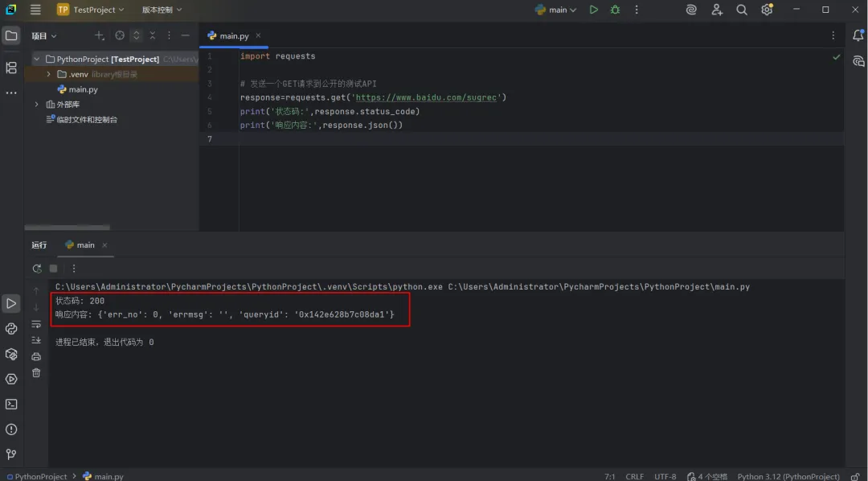Open the Python Console tool window

coord(11,329)
